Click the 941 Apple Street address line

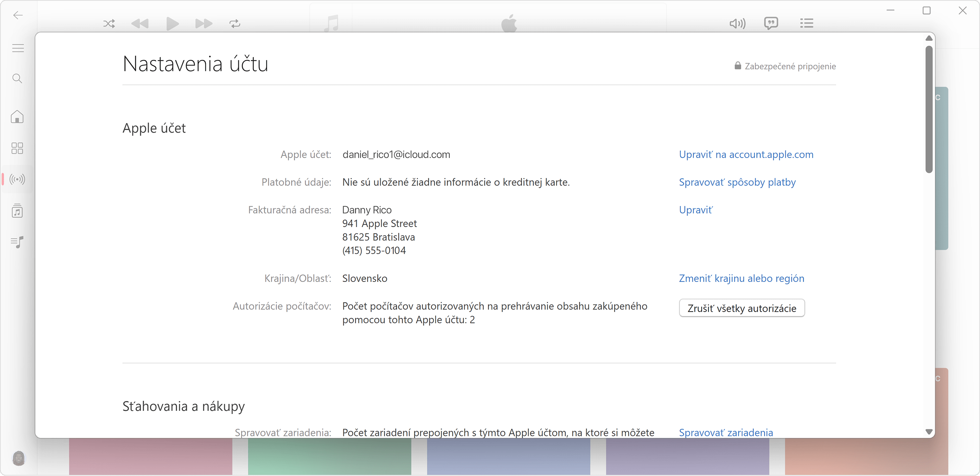coord(379,223)
